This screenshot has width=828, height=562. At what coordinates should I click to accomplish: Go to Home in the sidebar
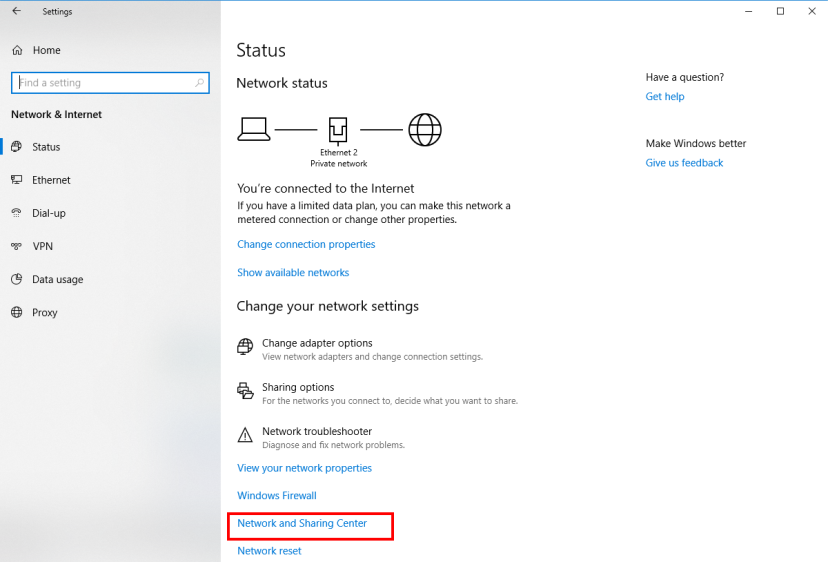(46, 50)
